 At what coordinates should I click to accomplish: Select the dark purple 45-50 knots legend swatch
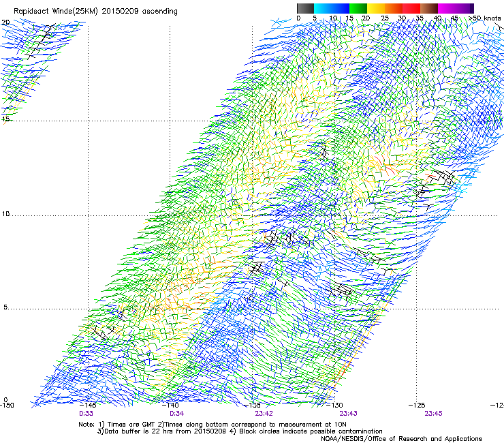coord(464,8)
